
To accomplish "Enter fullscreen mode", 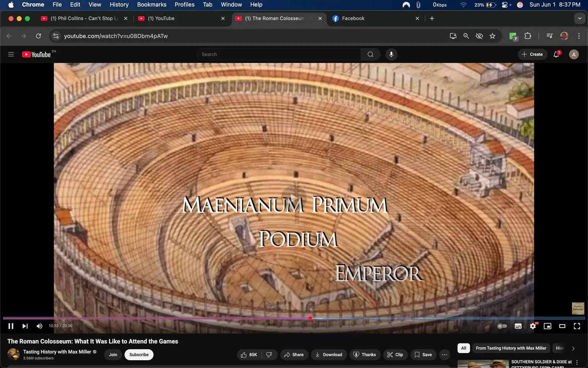I will coord(577,326).
